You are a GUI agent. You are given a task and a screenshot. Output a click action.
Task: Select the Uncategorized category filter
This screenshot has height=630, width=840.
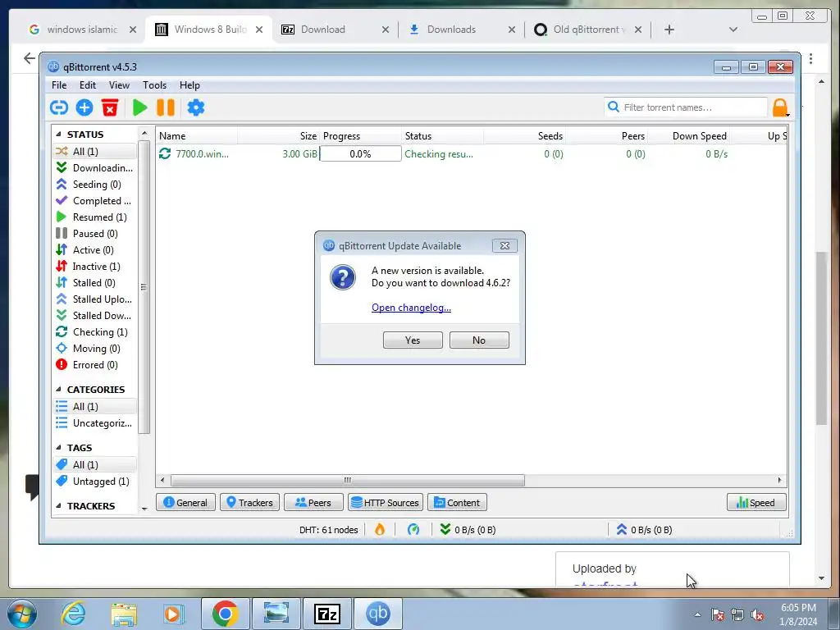(94, 423)
